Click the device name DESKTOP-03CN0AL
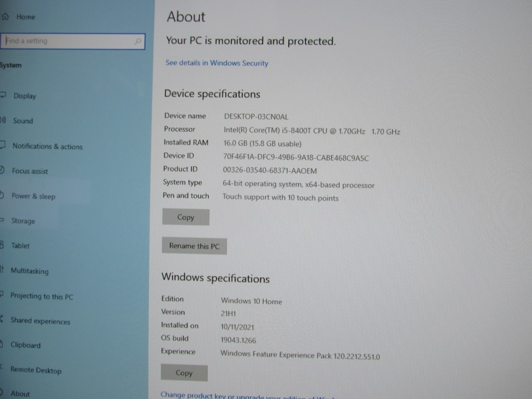The width and height of the screenshot is (532, 399). [256, 117]
